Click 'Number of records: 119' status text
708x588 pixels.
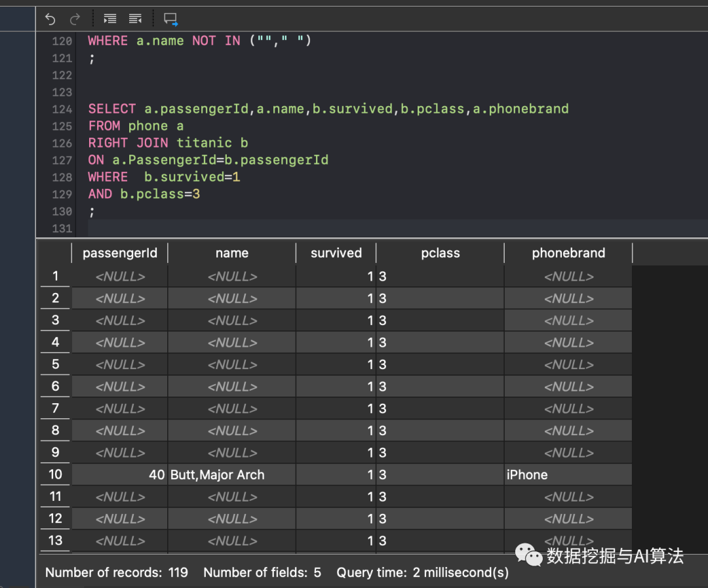click(x=117, y=572)
